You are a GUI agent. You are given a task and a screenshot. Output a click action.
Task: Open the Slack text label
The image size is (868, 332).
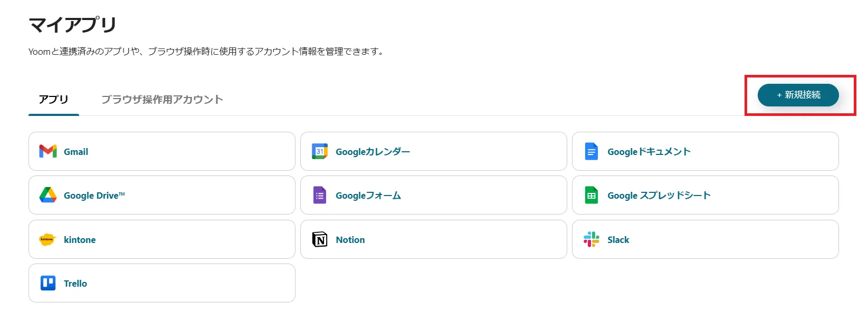tap(618, 240)
